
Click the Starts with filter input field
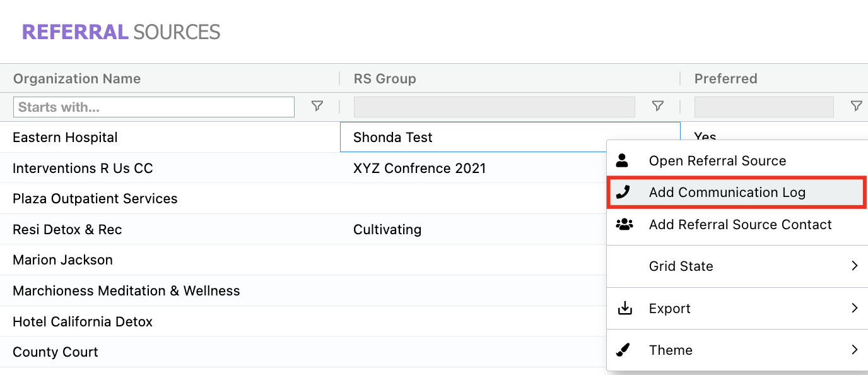[x=153, y=106]
